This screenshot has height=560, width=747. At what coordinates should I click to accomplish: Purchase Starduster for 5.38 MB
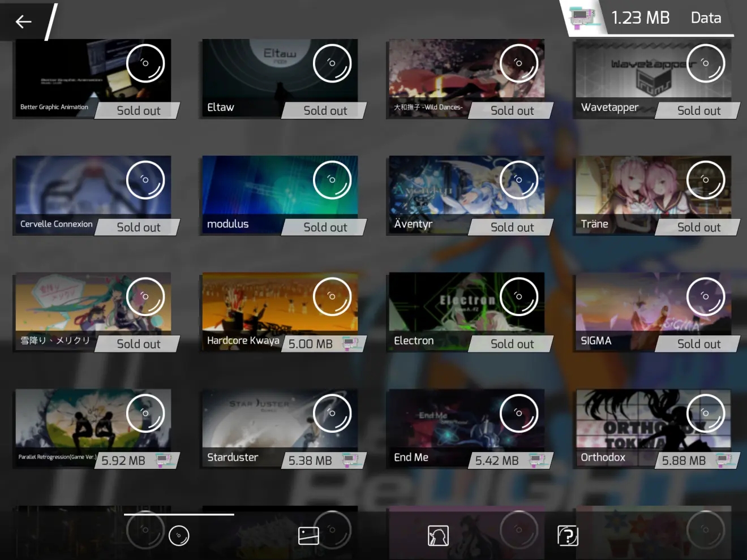point(323,460)
